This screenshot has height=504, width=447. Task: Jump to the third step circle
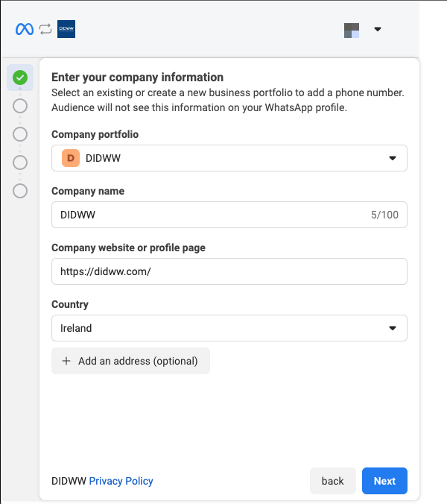click(20, 134)
